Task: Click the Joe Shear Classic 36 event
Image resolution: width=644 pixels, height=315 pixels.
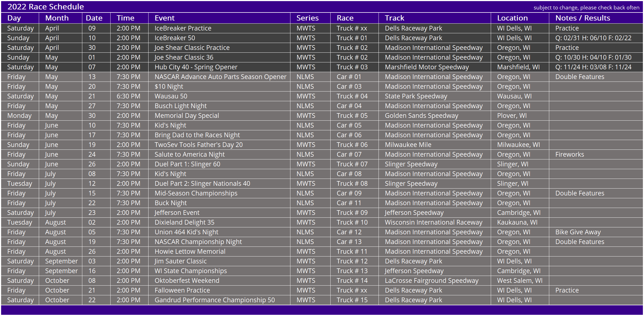Action: 184,57
